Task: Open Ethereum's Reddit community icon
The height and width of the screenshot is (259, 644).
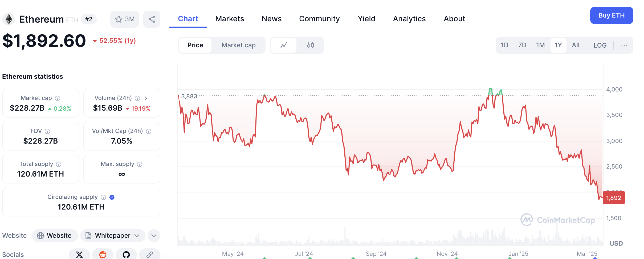Action: pyautogui.click(x=103, y=254)
